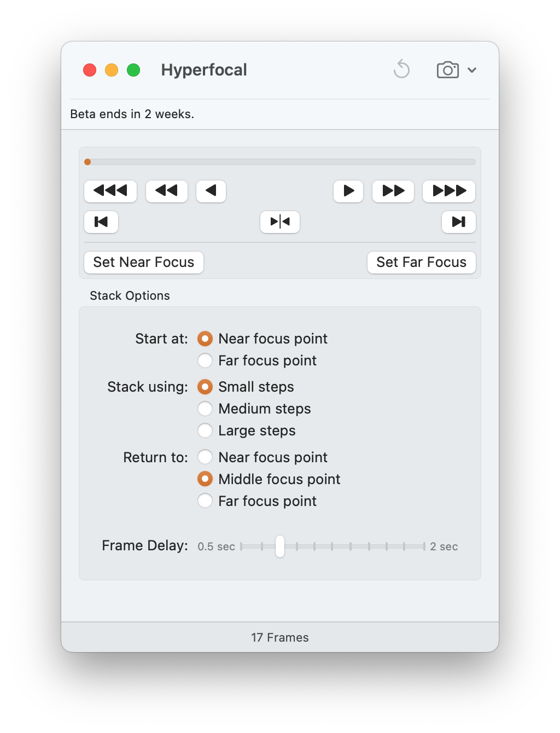Click the refresh arrow icon in title bar
Screen dimensions: 560x733
click(402, 69)
